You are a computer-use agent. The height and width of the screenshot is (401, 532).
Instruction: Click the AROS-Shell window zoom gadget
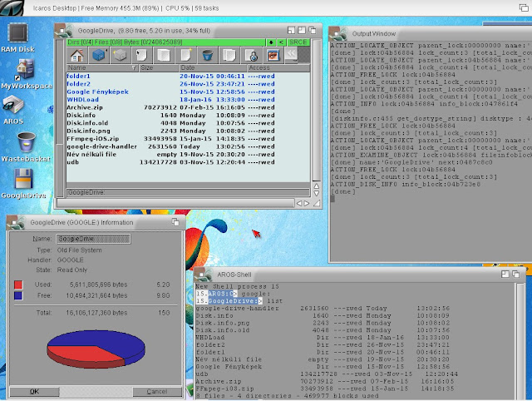tap(505, 274)
